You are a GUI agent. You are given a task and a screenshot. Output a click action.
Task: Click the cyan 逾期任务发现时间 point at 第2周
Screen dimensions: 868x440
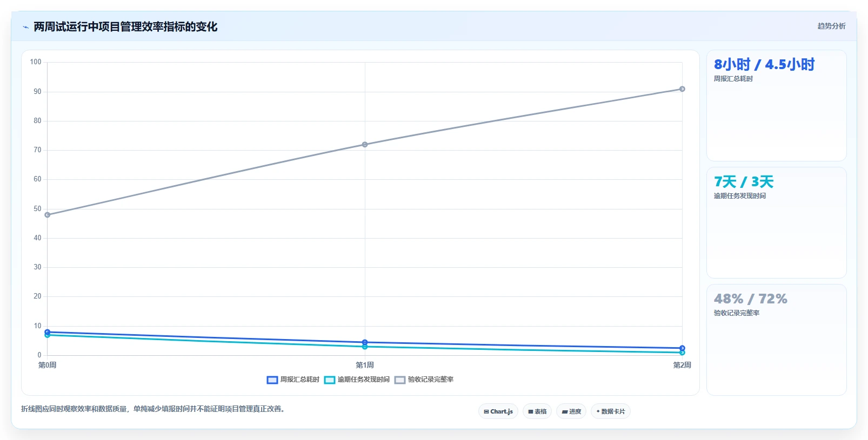point(682,353)
